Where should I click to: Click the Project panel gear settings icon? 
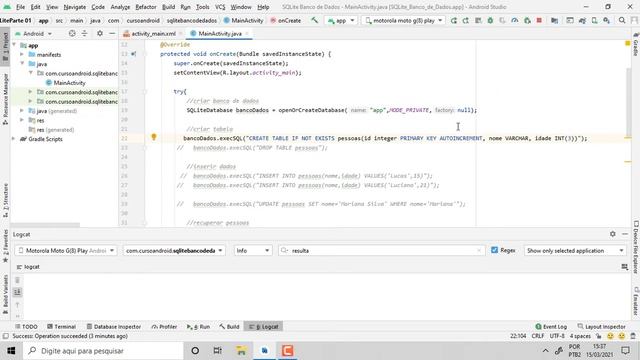(100, 33)
